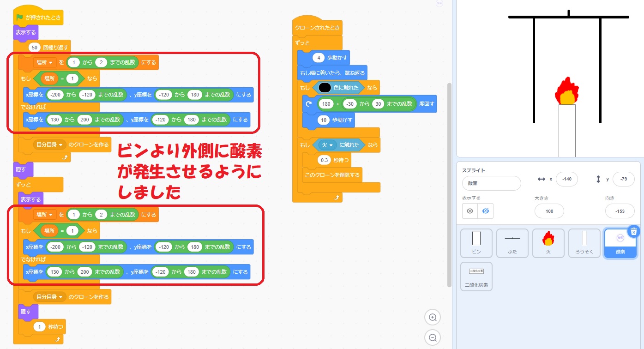Click the black color swatch in touching-color block
The image size is (644, 349).
[325, 87]
